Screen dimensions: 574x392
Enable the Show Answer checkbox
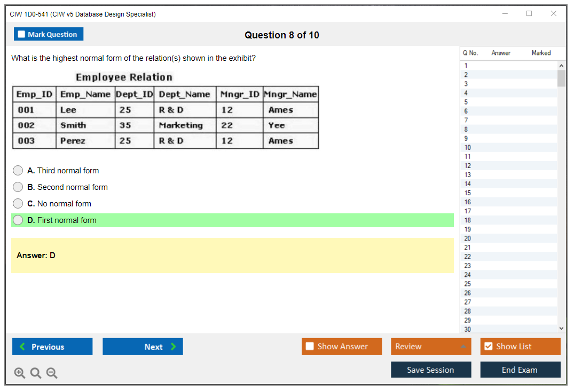[310, 347]
